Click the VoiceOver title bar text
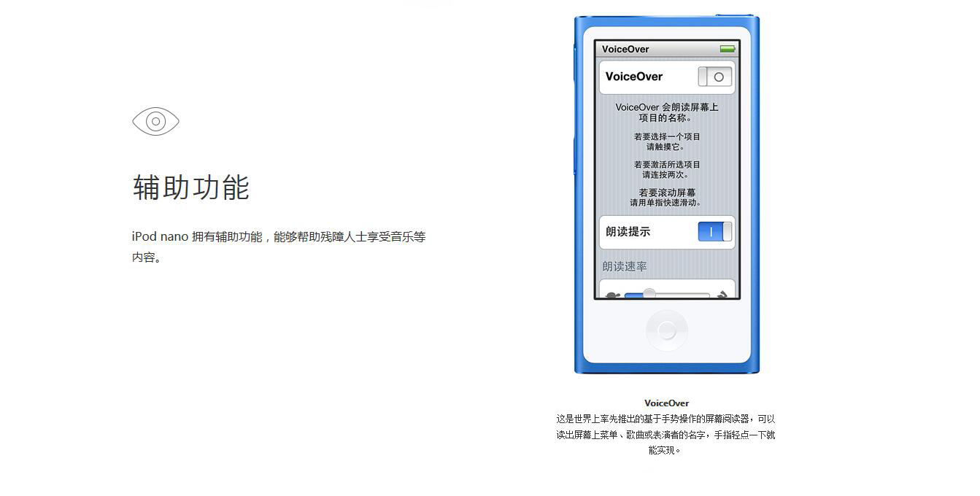Image resolution: width=980 pixels, height=496 pixels. 625,50
